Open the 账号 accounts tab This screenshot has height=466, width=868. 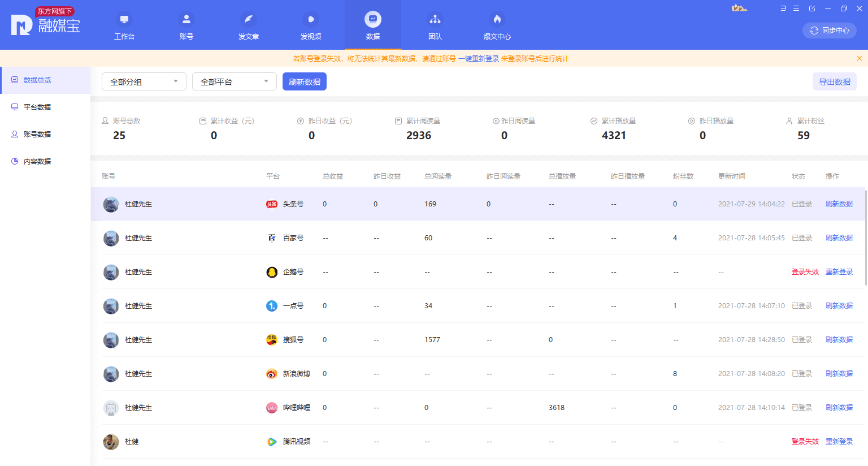186,26
